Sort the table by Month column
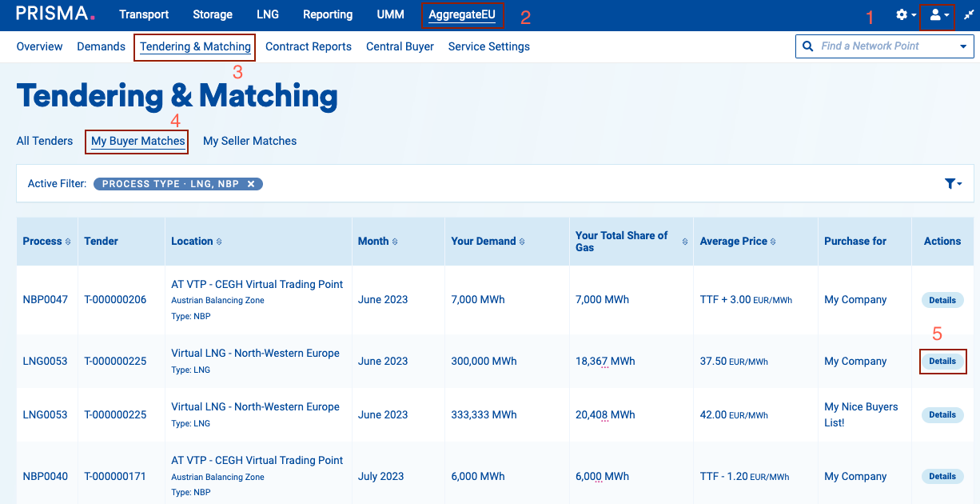Screen dimensions: 980x504 point(395,242)
